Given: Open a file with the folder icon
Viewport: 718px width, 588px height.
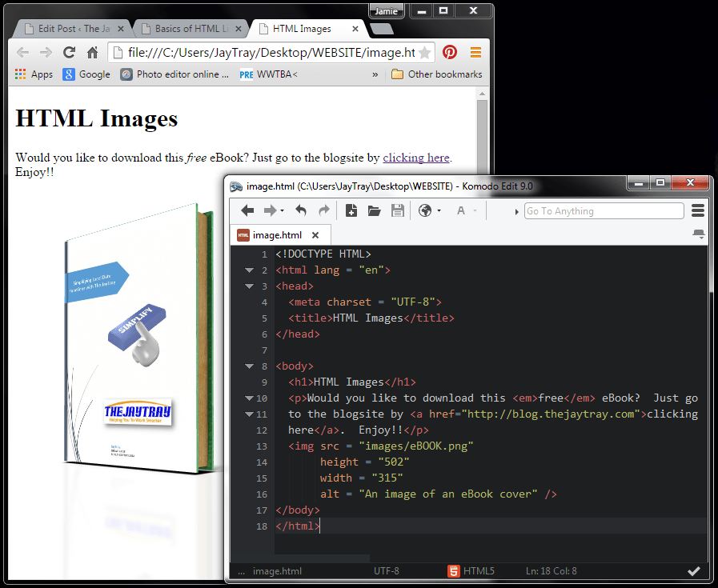Looking at the screenshot, I should [x=374, y=211].
